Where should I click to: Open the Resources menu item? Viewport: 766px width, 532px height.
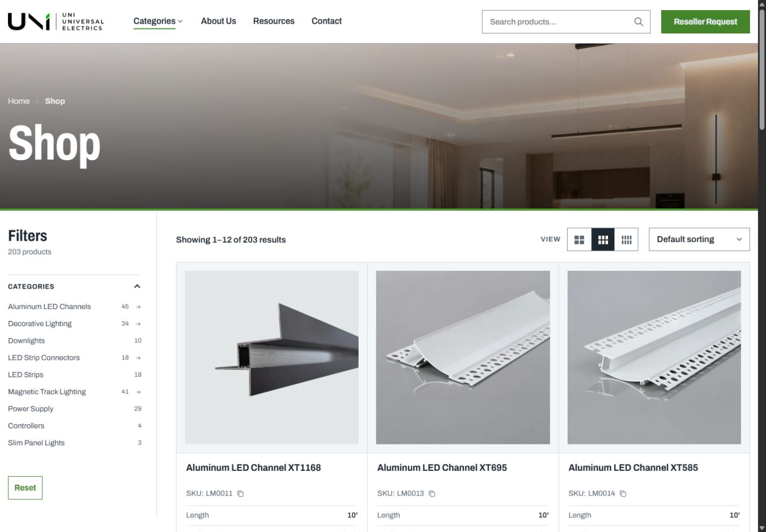[x=274, y=21]
